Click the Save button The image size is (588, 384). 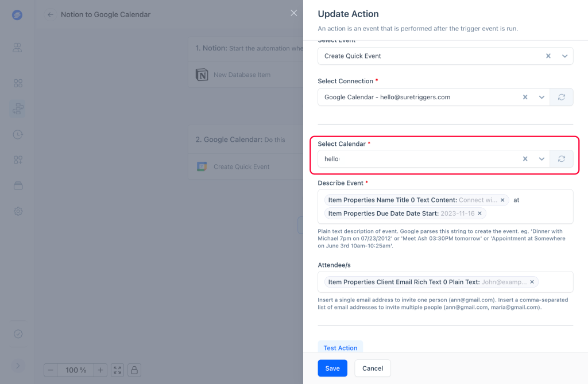(332, 369)
